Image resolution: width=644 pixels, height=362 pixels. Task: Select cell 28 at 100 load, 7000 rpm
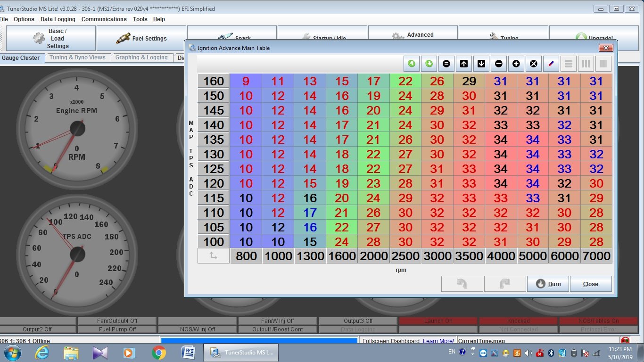596,241
